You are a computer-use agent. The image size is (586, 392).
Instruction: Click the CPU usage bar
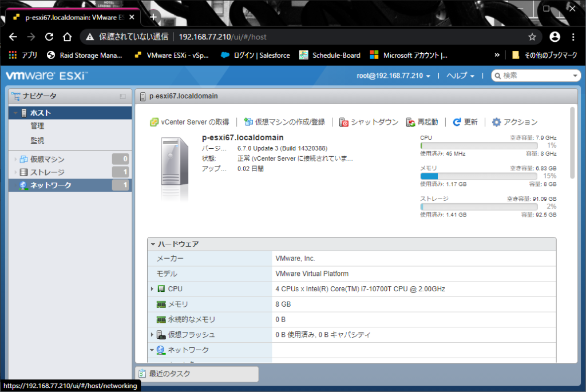point(479,146)
